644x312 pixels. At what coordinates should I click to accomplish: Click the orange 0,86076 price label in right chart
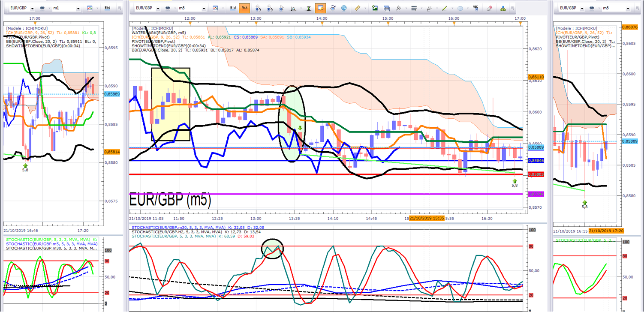tap(631, 27)
